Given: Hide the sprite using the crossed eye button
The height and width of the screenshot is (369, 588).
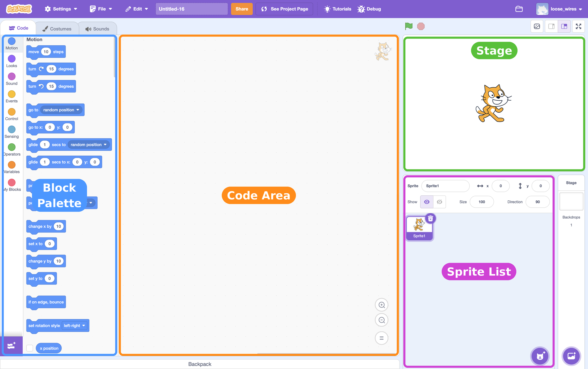Looking at the screenshot, I should coord(440,202).
